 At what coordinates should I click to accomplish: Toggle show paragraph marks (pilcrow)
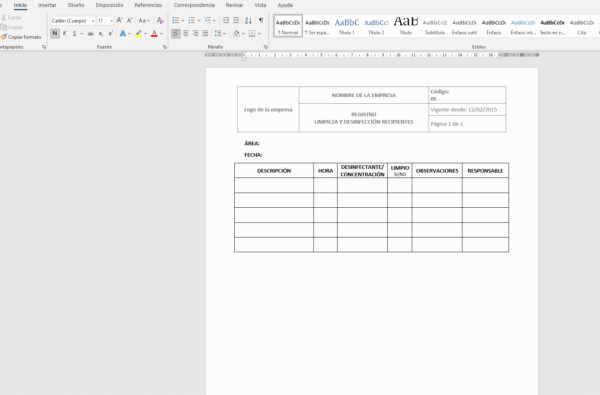point(261,20)
